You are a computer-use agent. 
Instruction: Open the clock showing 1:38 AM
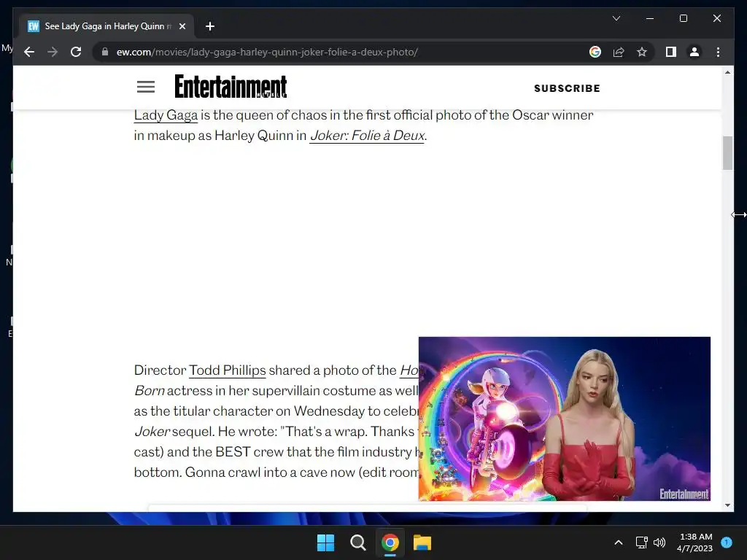coord(695,542)
